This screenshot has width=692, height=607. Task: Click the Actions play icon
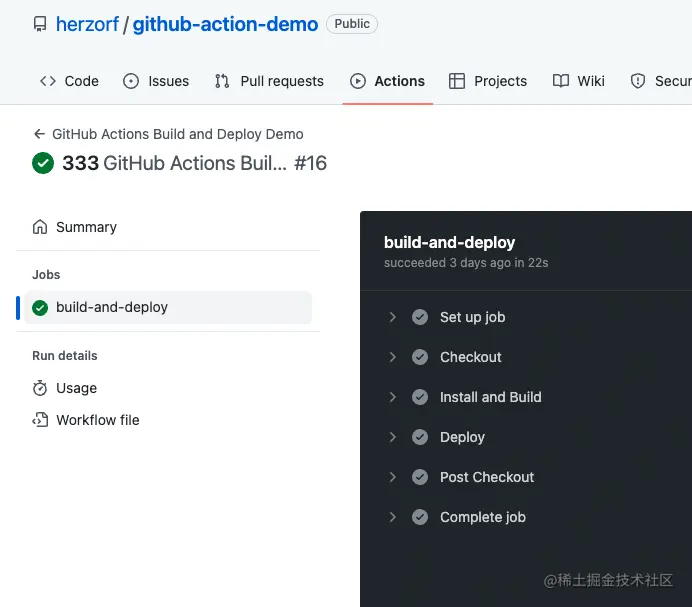coord(357,81)
